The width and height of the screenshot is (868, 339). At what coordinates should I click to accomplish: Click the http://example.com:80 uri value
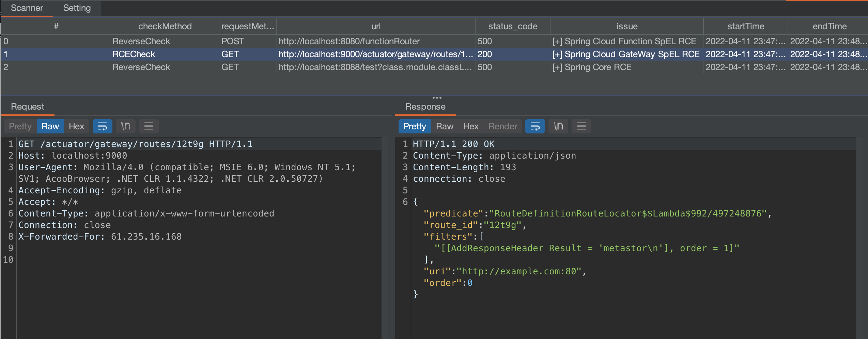tap(519, 271)
